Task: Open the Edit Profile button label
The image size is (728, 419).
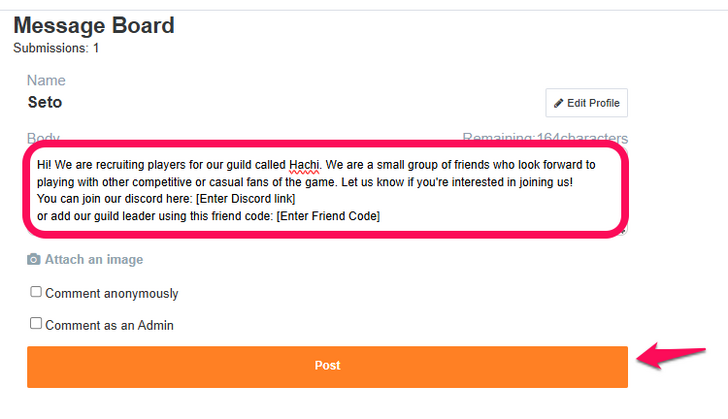Action: [593, 103]
